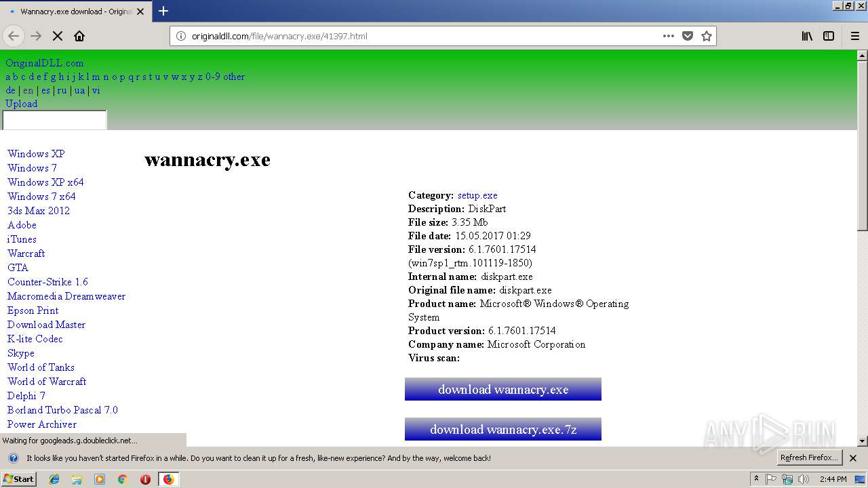Viewport: 868px width, 488px height.
Task: Open the World of Tanks category link
Action: coord(41,367)
